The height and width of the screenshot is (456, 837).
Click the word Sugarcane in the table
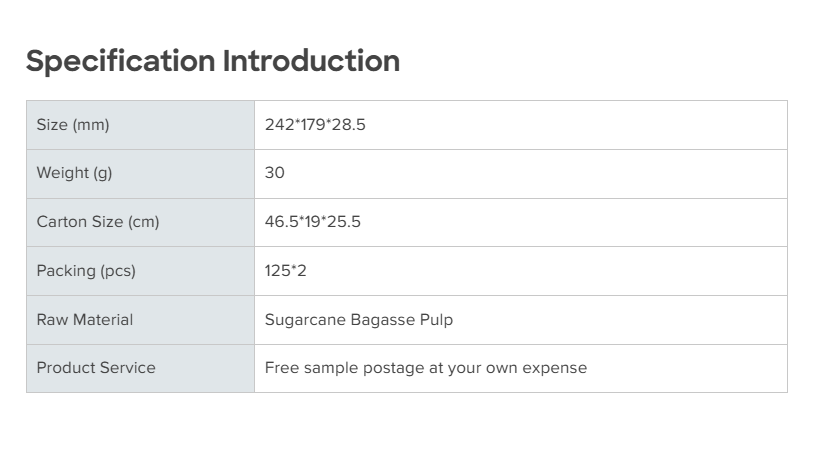coord(305,320)
